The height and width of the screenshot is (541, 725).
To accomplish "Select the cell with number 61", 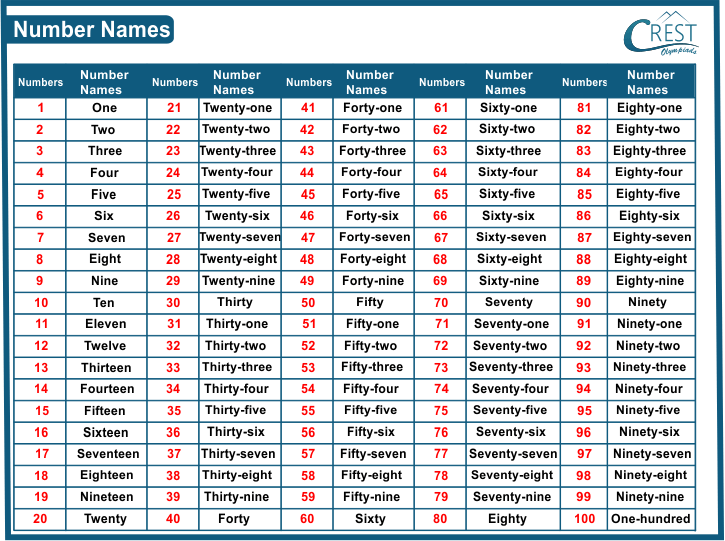I will pos(441,108).
